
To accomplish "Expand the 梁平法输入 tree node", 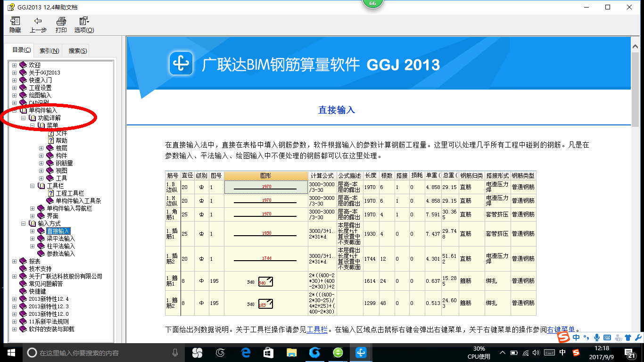I will click(x=32, y=239).
